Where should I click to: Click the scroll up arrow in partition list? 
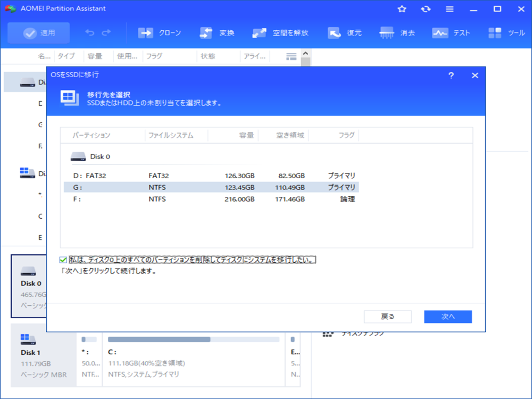(305, 54)
